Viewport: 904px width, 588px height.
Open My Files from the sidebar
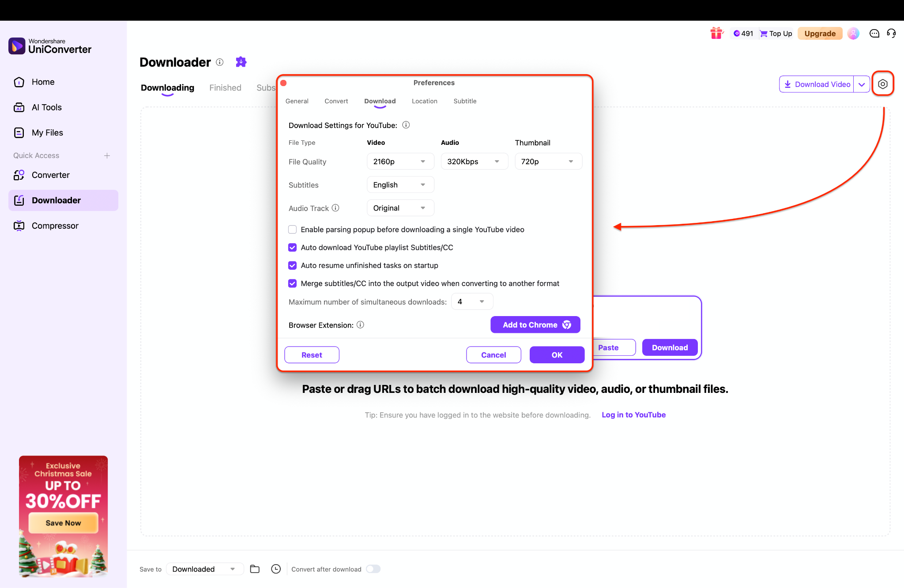[x=47, y=132]
